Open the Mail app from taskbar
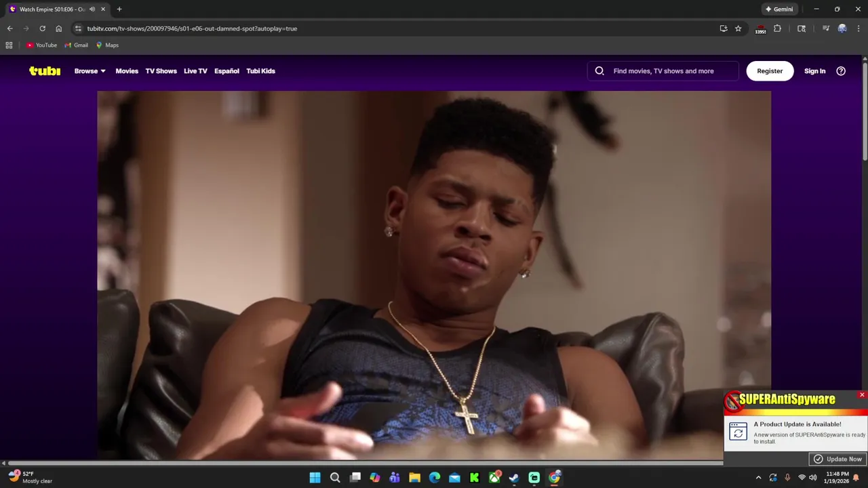The width and height of the screenshot is (868, 488). [454, 478]
